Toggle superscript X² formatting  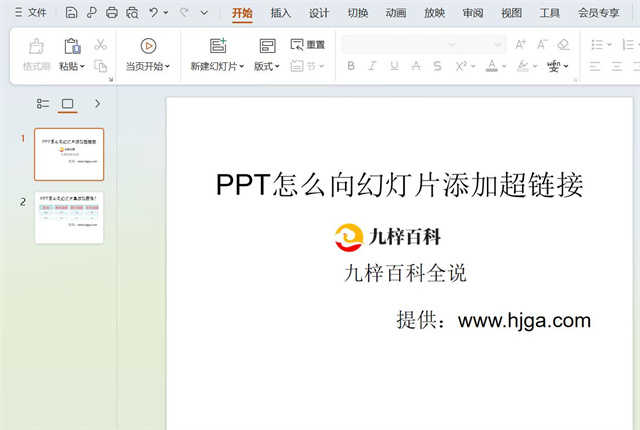tap(461, 66)
